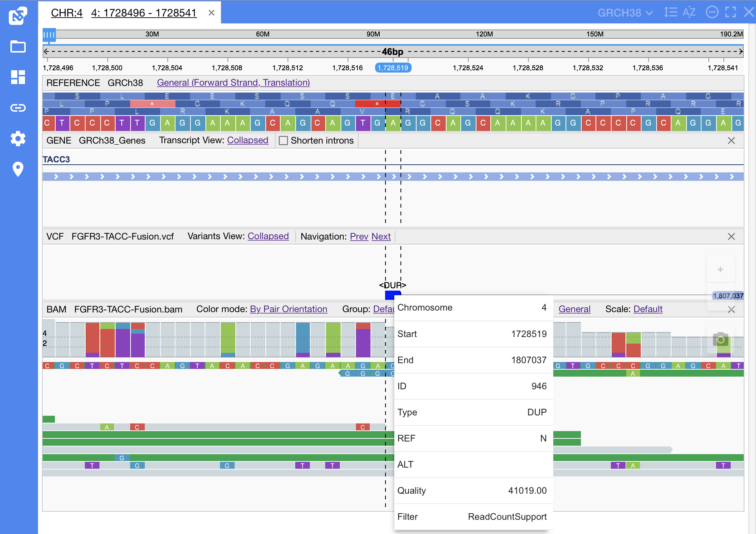Click the blue DUP variant marker
756x534 pixels.
(x=390, y=295)
